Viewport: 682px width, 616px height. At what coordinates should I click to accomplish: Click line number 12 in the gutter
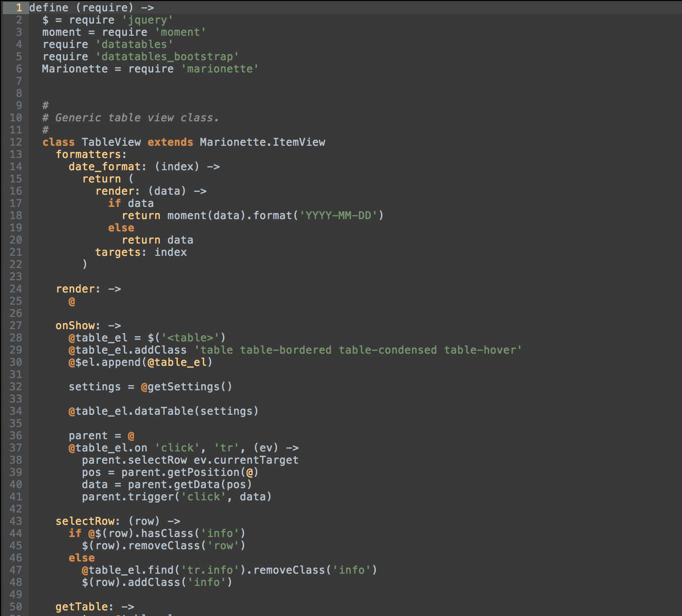pos(16,142)
